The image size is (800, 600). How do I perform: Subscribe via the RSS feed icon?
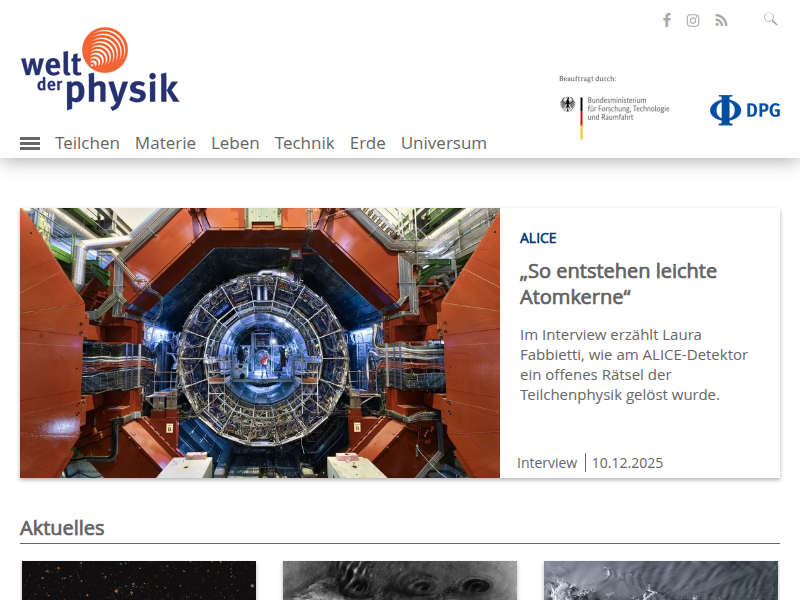click(x=721, y=20)
